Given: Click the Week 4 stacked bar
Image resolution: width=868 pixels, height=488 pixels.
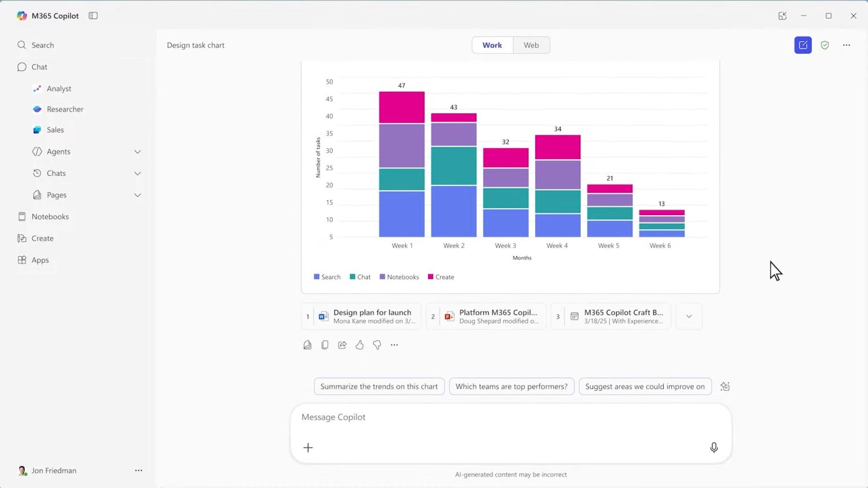Looking at the screenshot, I should click(558, 186).
